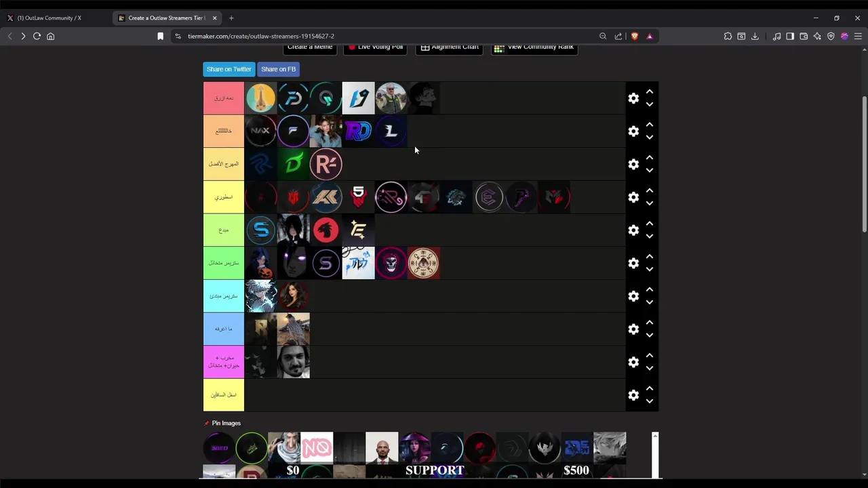This screenshot has width=868, height=488.
Task: Select the green D logo thumbnail
Action: [293, 164]
